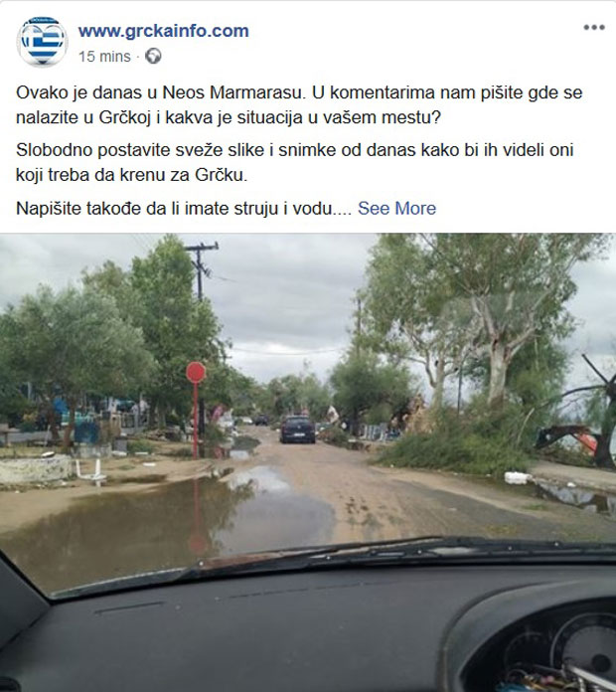Click the public globe privacy icon
Viewport: 616px width, 692px height.
pyautogui.click(x=153, y=56)
